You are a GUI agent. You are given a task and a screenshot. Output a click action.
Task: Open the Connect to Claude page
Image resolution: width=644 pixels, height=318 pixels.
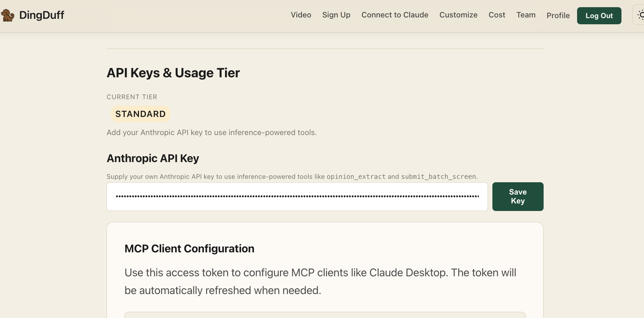click(395, 15)
